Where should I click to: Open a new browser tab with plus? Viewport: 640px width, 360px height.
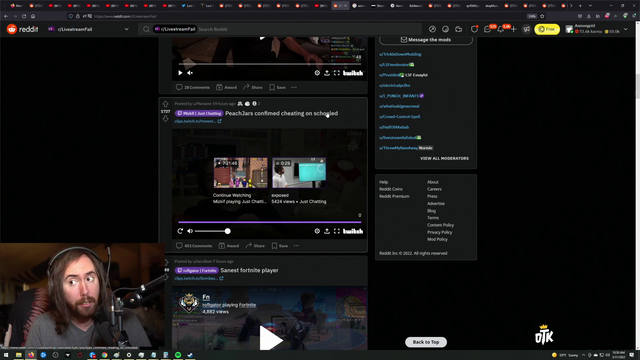[x=580, y=6]
